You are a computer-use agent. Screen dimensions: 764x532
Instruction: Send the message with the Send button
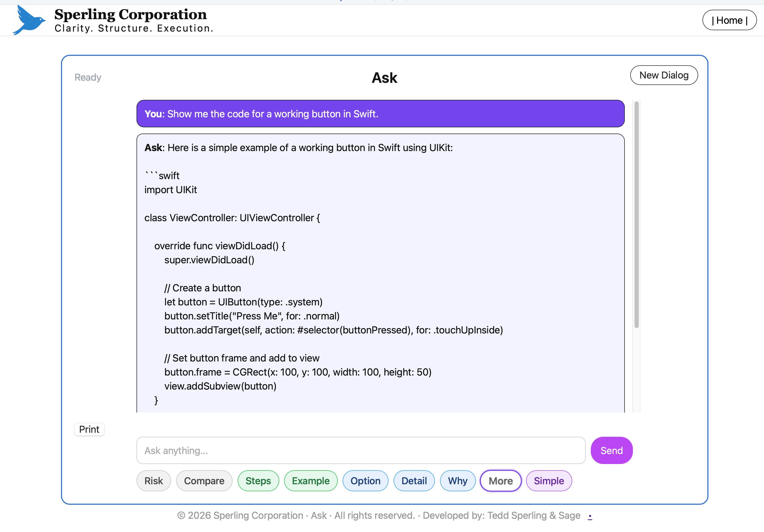pos(611,451)
